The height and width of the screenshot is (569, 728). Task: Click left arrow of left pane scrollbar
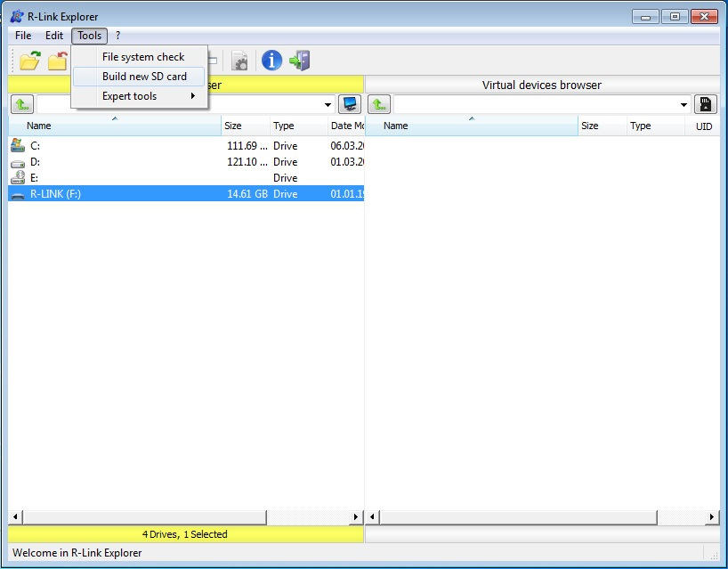(x=15, y=516)
